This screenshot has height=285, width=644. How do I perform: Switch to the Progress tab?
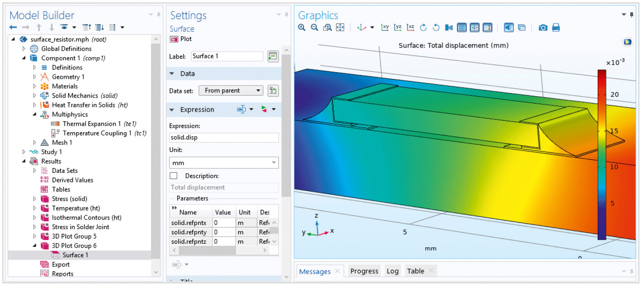pyautogui.click(x=364, y=271)
